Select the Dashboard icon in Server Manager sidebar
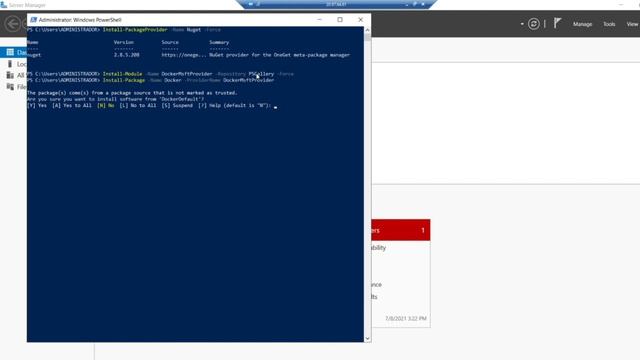Screen dimensions: 640x360 [10, 52]
